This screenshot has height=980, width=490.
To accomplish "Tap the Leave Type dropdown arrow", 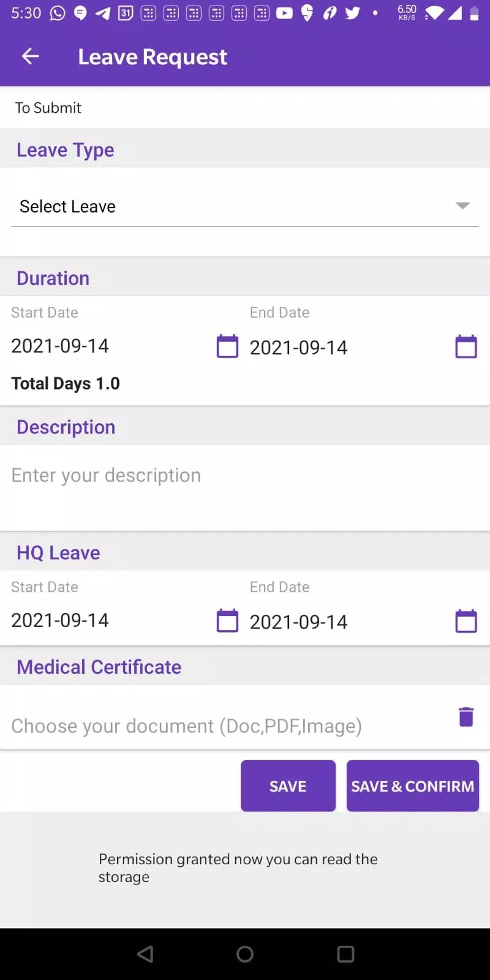I will (x=463, y=206).
